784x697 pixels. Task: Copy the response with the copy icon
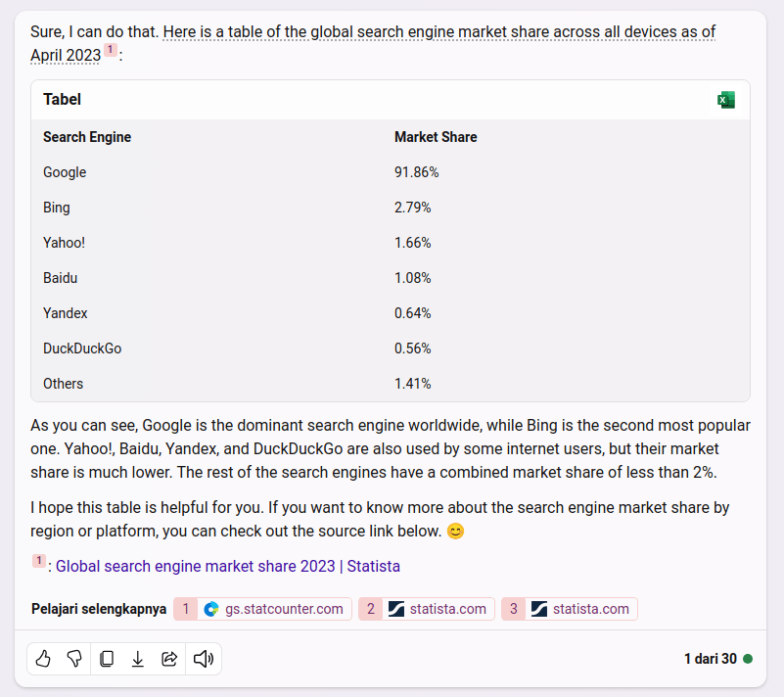pos(107,659)
